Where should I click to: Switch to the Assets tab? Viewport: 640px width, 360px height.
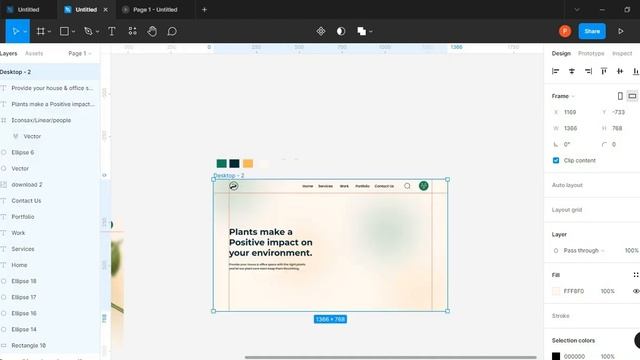[34, 53]
